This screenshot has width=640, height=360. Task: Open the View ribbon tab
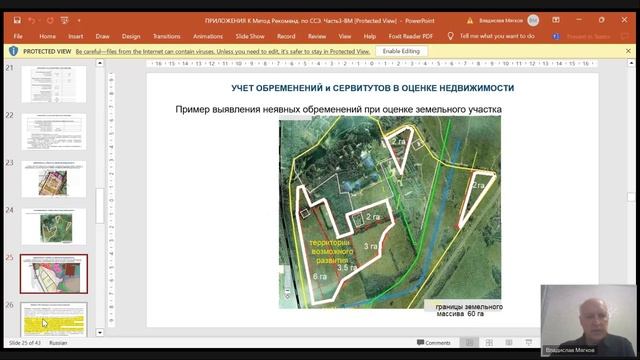344,36
